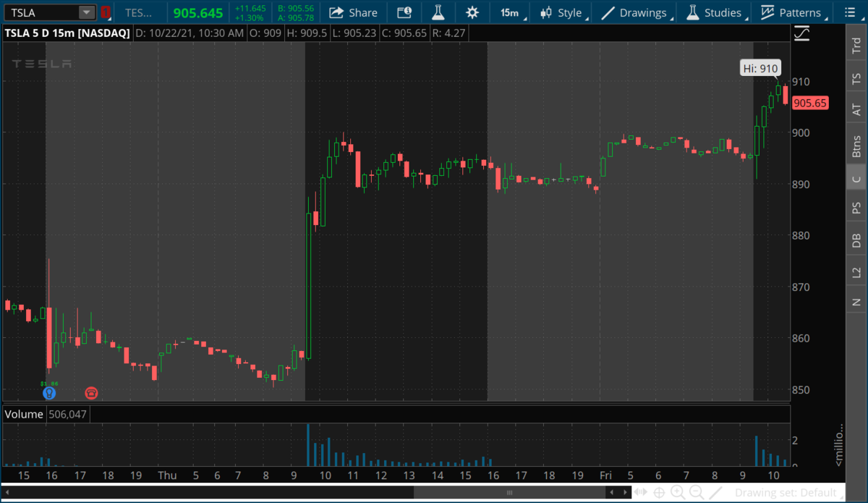The width and height of the screenshot is (868, 503).
Task: Open the DB sidebar tab
Action: [856, 240]
